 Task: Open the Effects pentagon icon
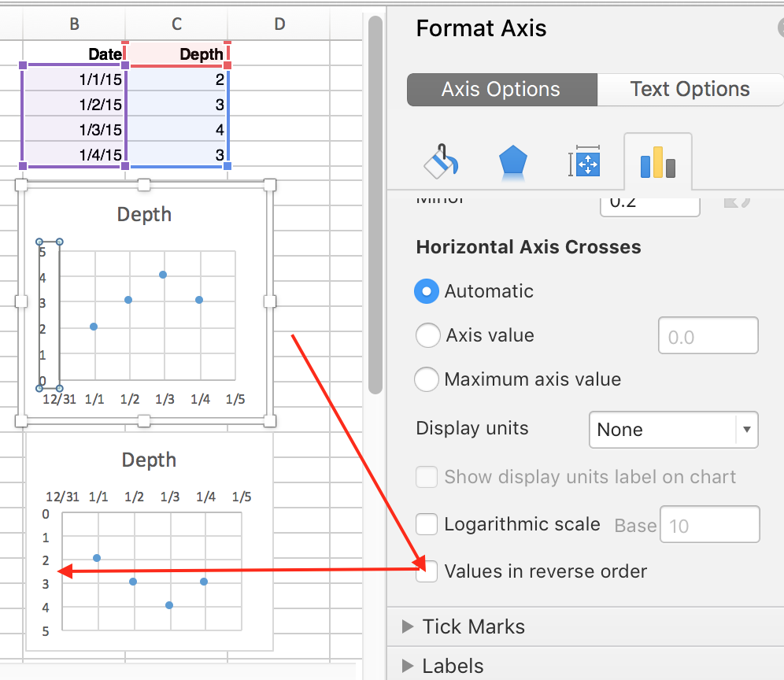pos(512,161)
